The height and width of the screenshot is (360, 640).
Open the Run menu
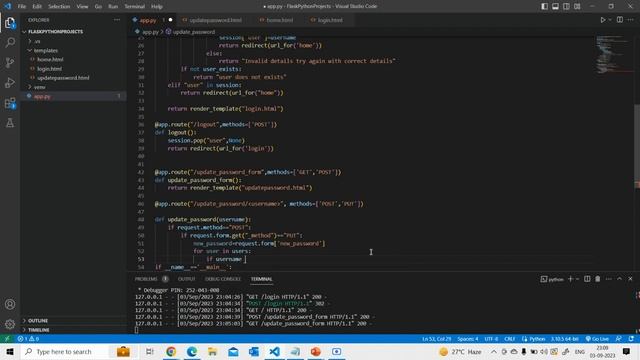click(113, 7)
